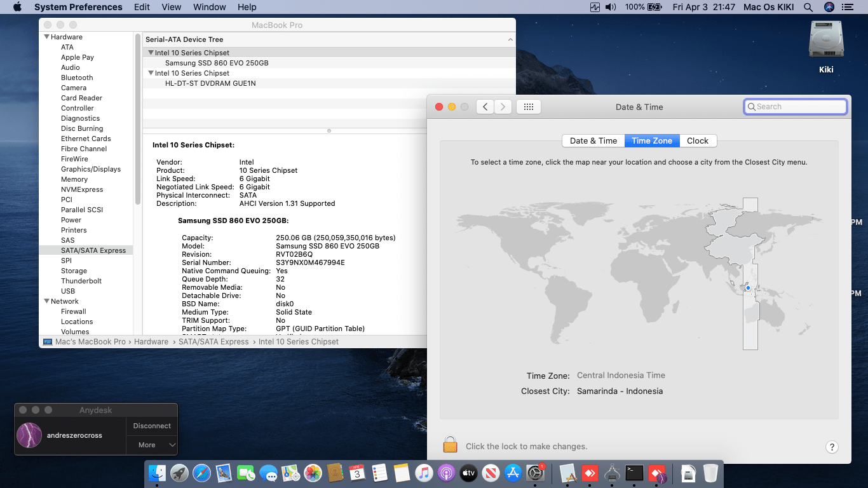The width and height of the screenshot is (868, 488).
Task: Switch to the Date & Time tab
Action: pos(593,140)
